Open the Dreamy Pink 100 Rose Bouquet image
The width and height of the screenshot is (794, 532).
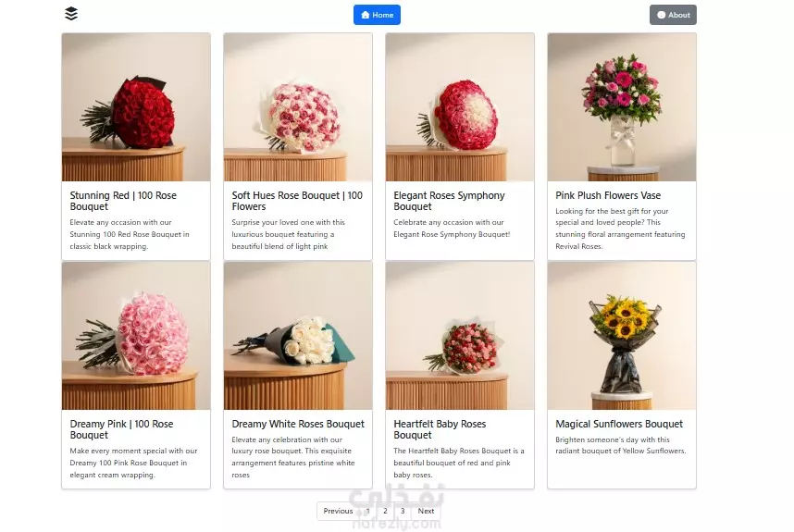pos(136,336)
